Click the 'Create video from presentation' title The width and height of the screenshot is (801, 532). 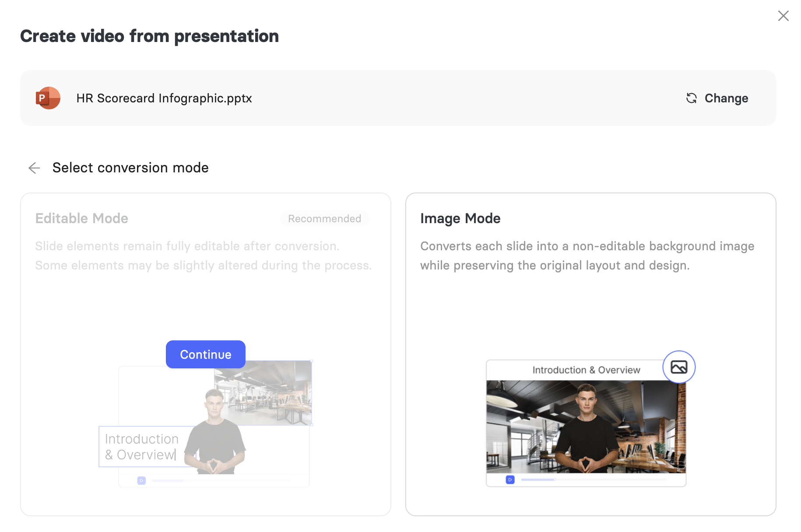pos(149,36)
